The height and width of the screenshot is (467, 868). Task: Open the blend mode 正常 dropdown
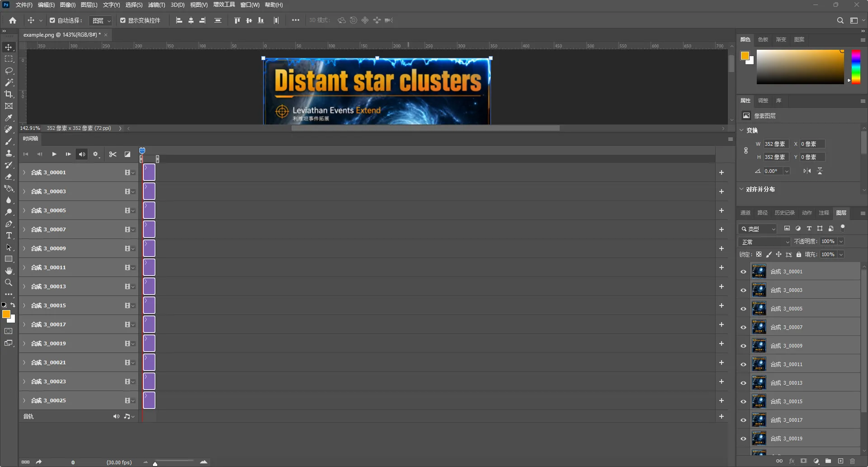click(764, 242)
